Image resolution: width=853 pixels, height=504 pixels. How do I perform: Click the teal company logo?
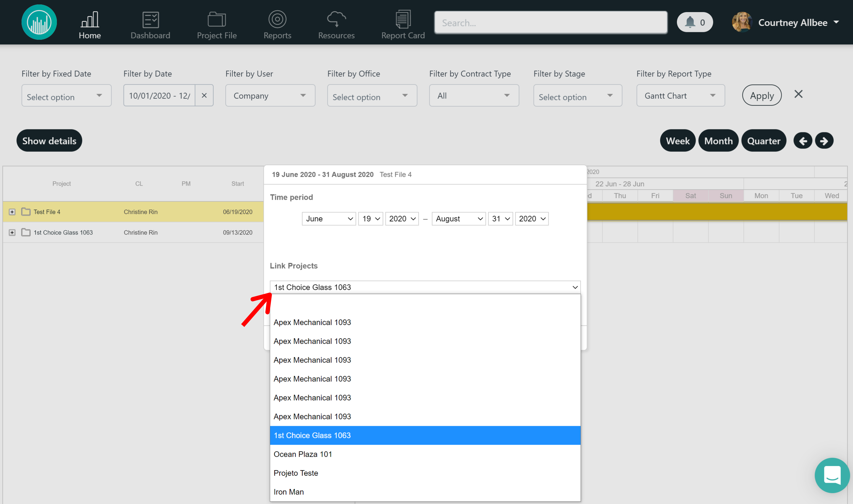tap(39, 22)
